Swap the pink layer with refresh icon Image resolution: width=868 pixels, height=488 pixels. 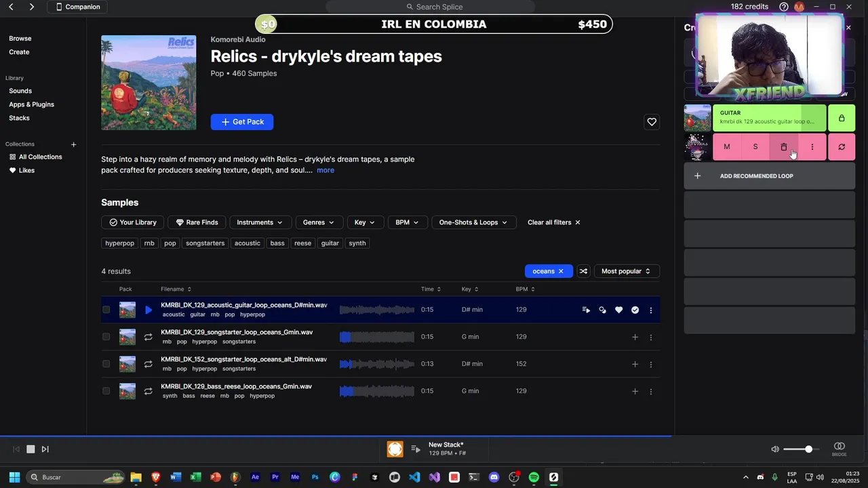[842, 147]
